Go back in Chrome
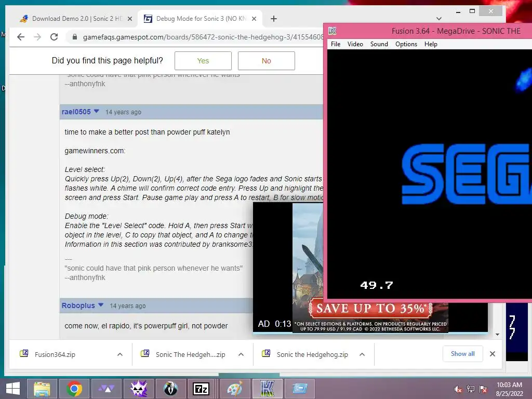Screen dimensions: 532x399 [x=21, y=37]
